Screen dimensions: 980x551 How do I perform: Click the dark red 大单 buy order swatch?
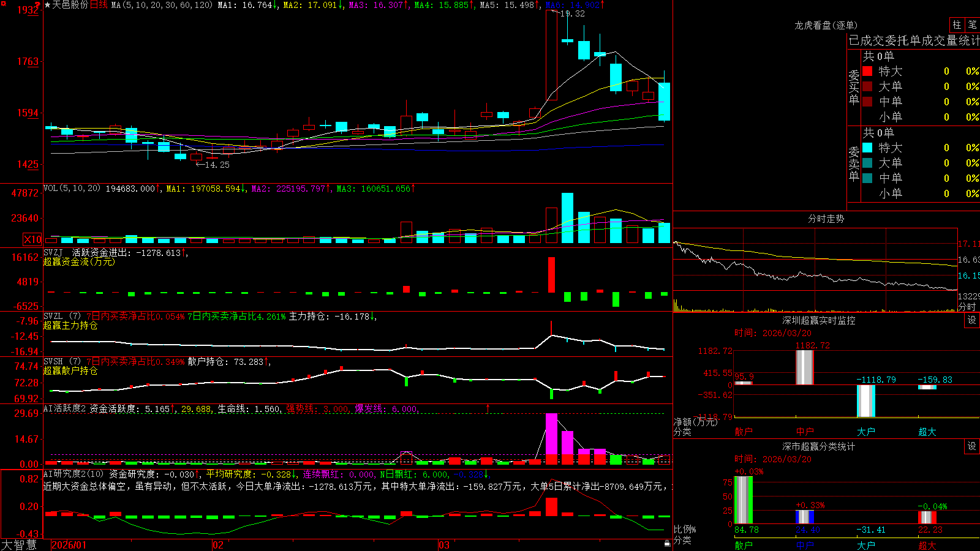[867, 86]
